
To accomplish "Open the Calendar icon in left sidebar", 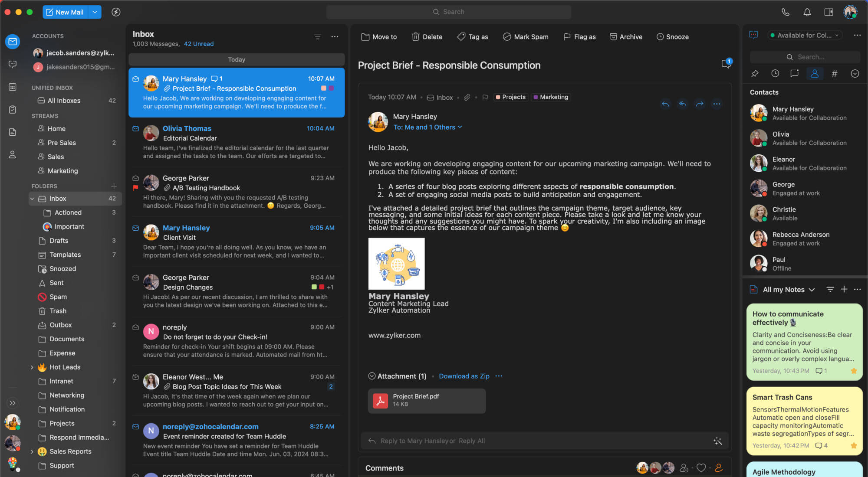I will [13, 87].
